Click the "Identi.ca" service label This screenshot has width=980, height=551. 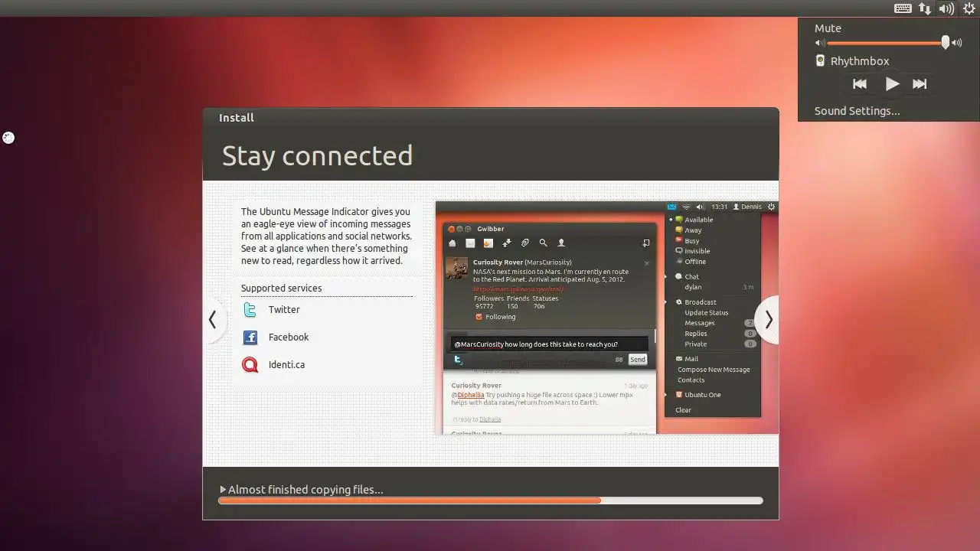[x=286, y=365]
